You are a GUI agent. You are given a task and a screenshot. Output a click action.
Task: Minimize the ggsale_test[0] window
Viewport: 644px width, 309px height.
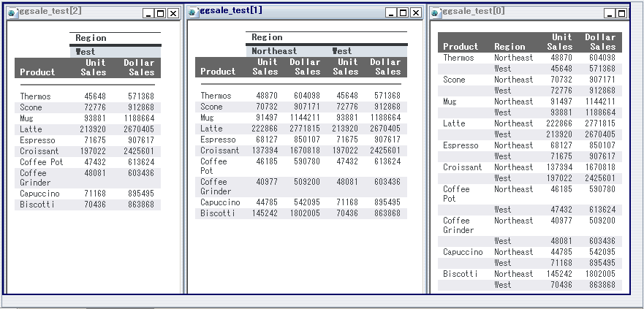610,14
